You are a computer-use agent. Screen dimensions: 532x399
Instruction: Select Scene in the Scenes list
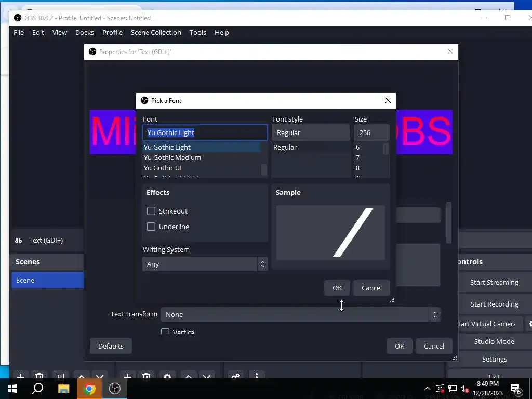47,280
